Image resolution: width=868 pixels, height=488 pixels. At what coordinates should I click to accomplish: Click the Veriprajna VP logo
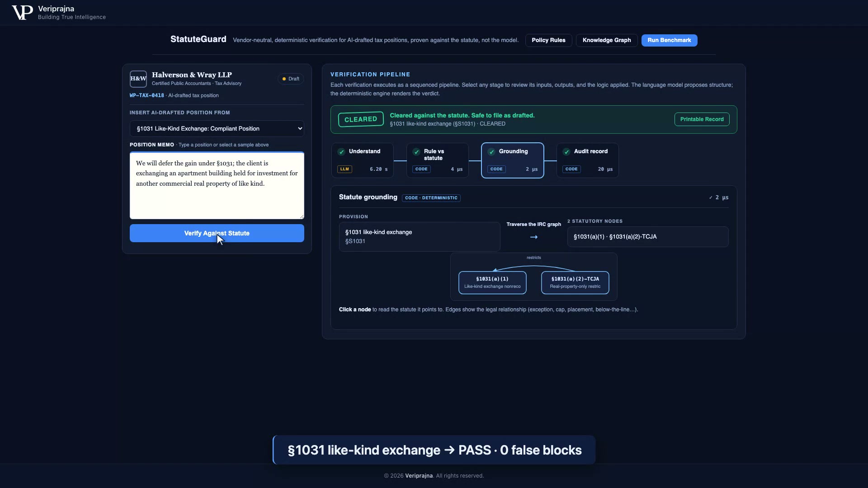[x=22, y=13]
